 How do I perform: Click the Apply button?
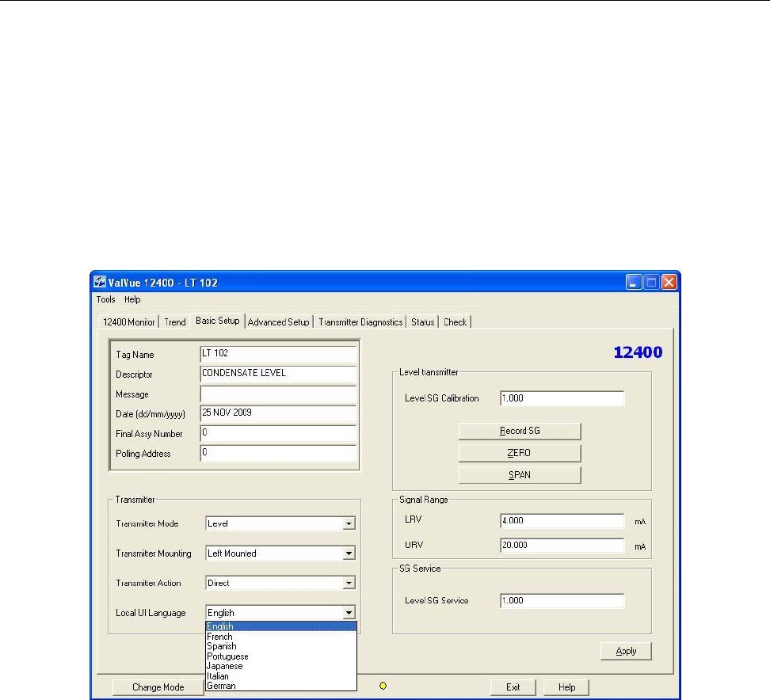626,652
